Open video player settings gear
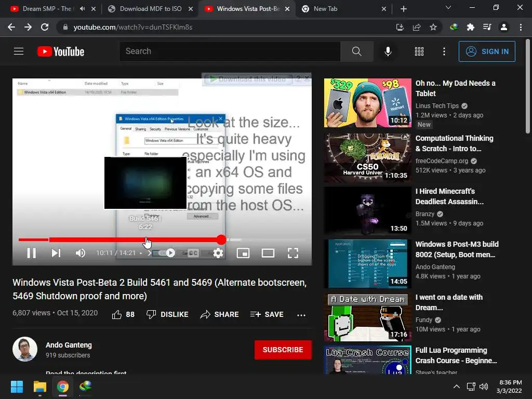Screen dimensions: 532x399 (218, 253)
